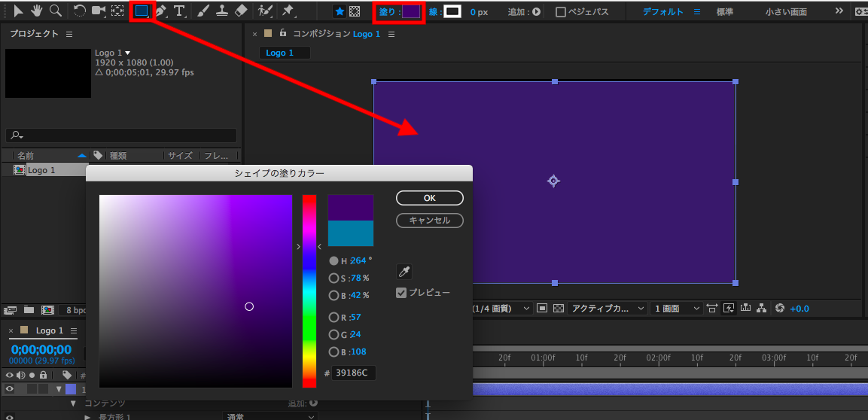Select the Unified Camera tool

[99, 11]
